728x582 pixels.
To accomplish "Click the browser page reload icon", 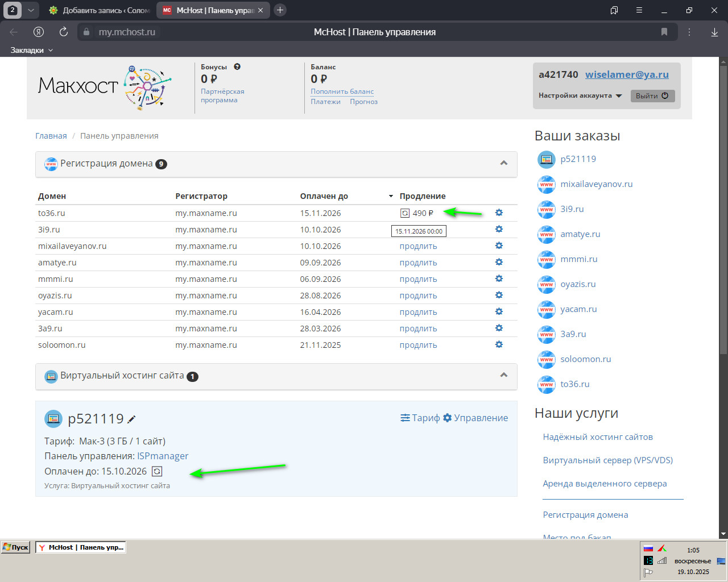I will (x=64, y=32).
